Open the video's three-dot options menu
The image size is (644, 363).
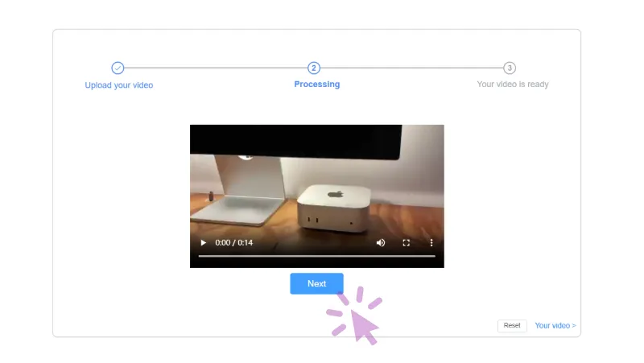click(431, 243)
